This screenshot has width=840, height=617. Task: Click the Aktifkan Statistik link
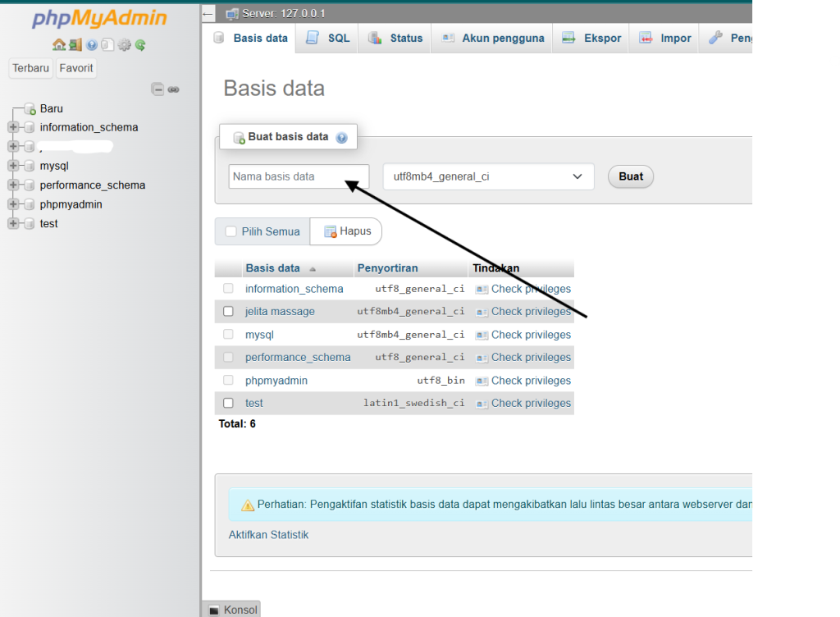click(x=268, y=535)
